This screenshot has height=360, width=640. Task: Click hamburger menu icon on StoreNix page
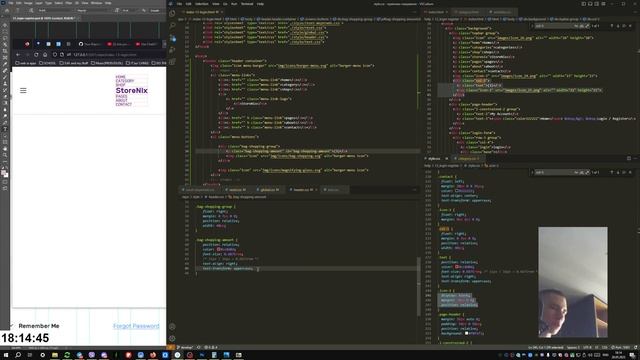(x=23, y=91)
